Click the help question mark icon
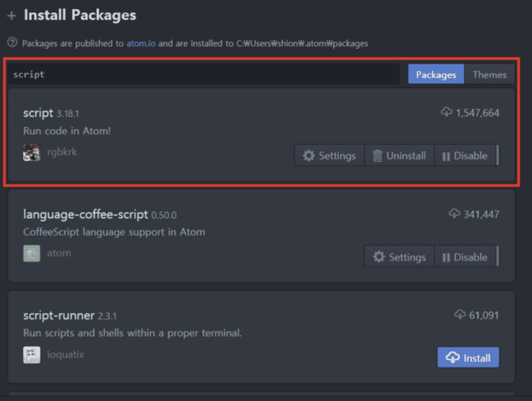532x401 pixels. click(x=12, y=42)
